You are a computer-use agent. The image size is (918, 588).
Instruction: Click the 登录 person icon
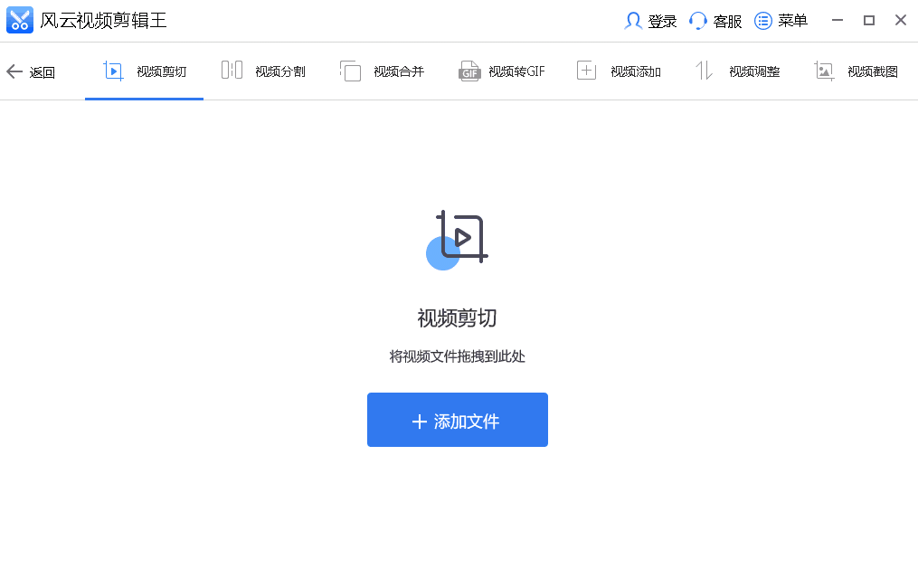tap(631, 20)
